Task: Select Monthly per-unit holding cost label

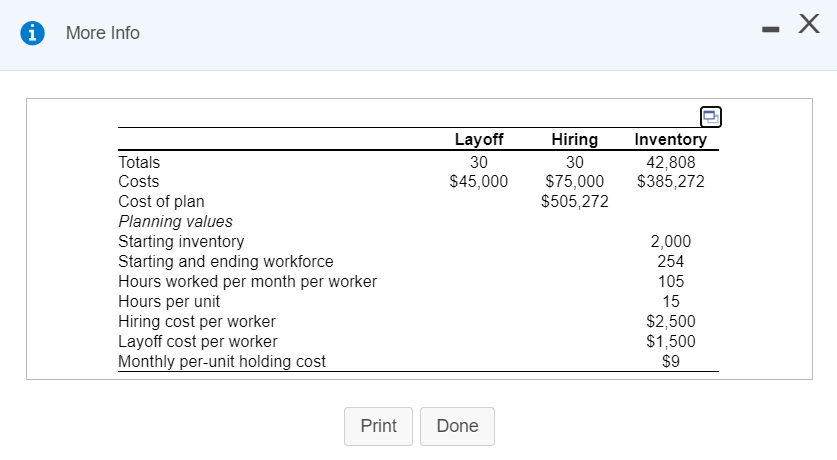Action: [222, 361]
